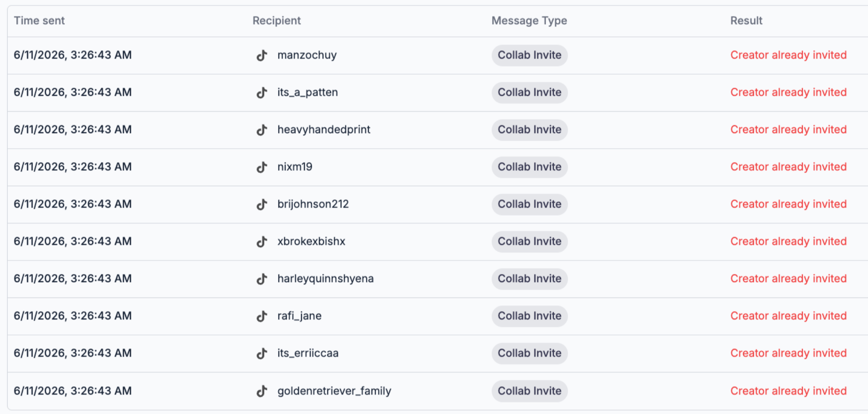Screen dimensions: 868x414
Task: Click the Recipient column header
Action: (276, 21)
